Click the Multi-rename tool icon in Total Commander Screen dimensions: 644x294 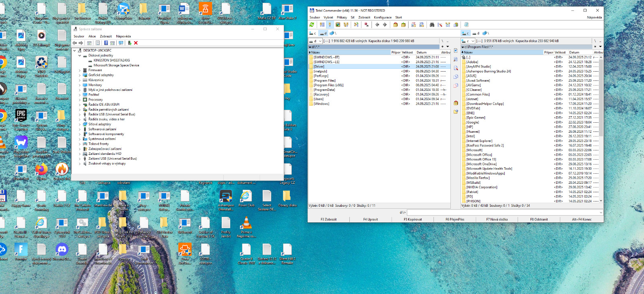click(440, 25)
